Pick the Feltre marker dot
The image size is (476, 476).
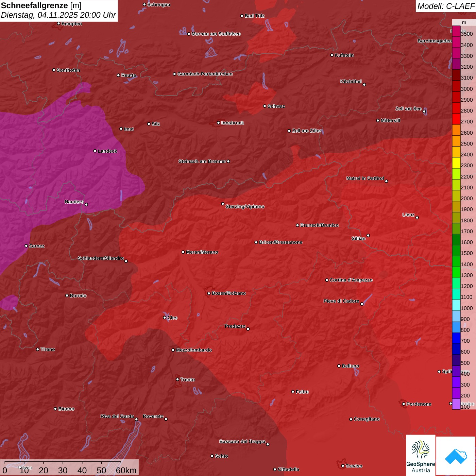[x=293, y=392]
